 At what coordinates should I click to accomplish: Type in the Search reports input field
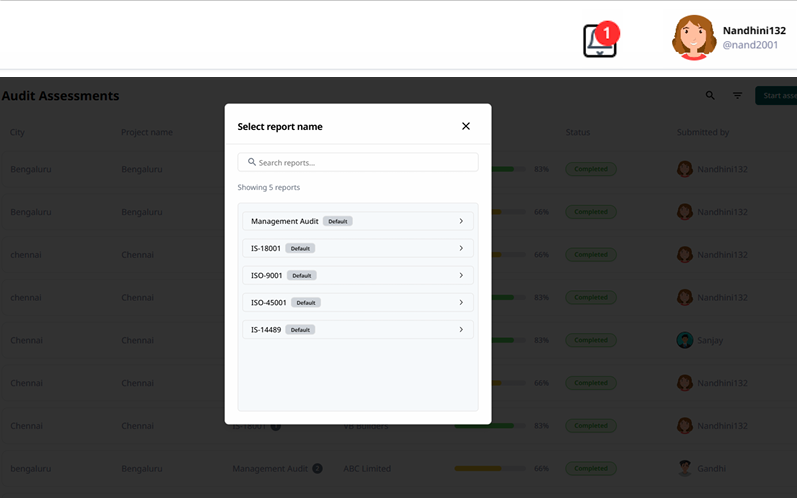point(365,162)
